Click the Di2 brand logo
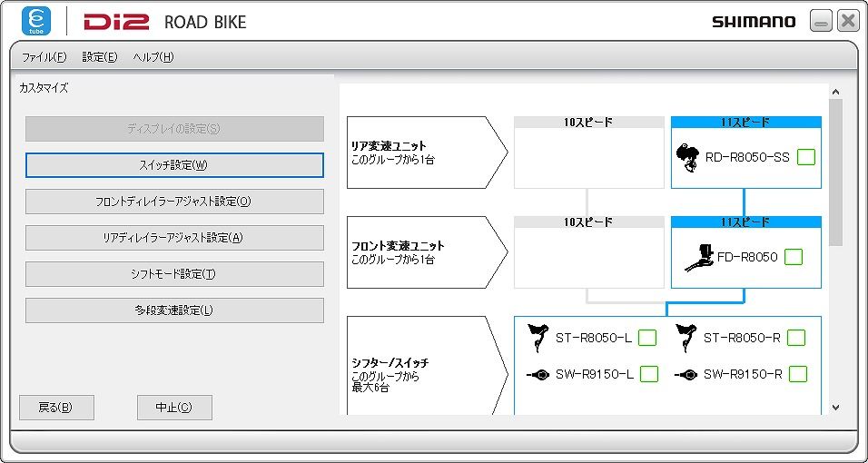The width and height of the screenshot is (868, 463). (x=116, y=22)
